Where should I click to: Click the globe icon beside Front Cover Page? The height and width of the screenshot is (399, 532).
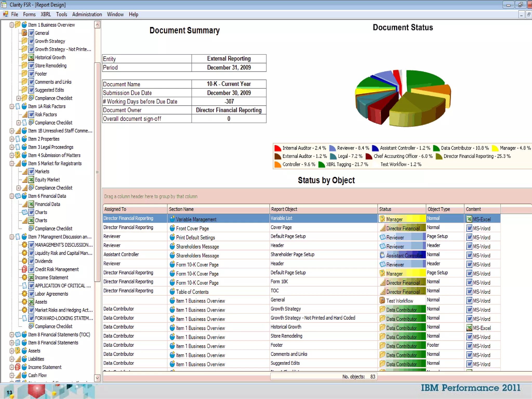(172, 228)
